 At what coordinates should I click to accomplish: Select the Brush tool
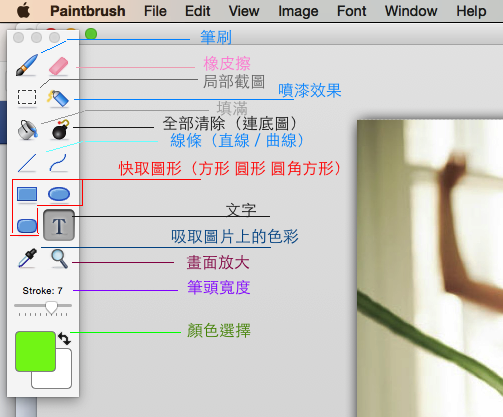pyautogui.click(x=27, y=65)
